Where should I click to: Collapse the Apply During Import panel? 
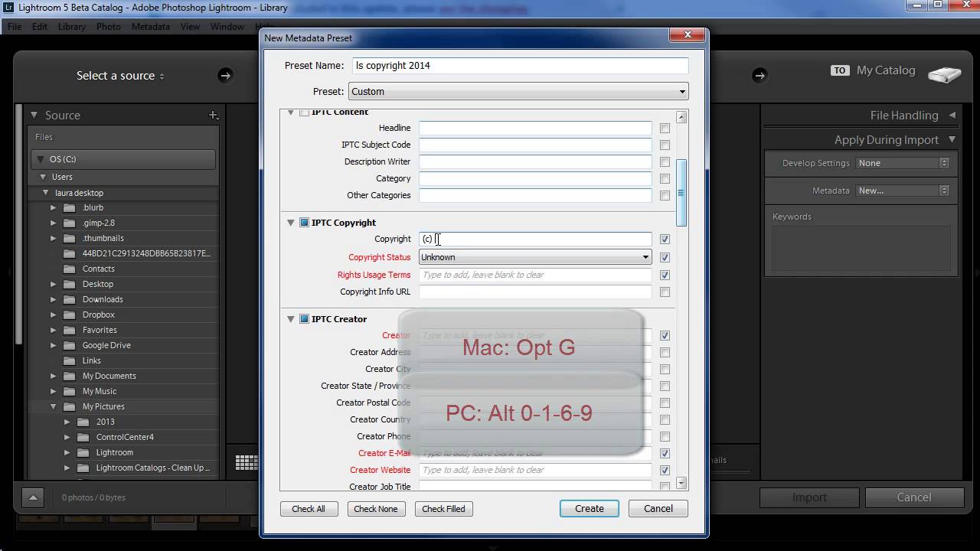point(952,139)
